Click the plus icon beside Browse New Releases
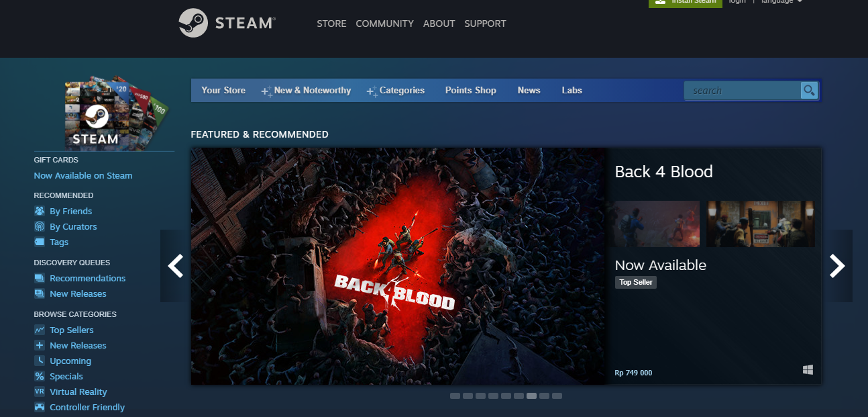This screenshot has height=417, width=868. pos(40,345)
